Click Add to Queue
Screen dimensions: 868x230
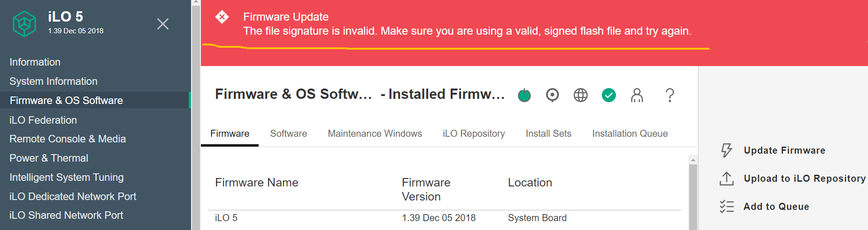tap(776, 207)
